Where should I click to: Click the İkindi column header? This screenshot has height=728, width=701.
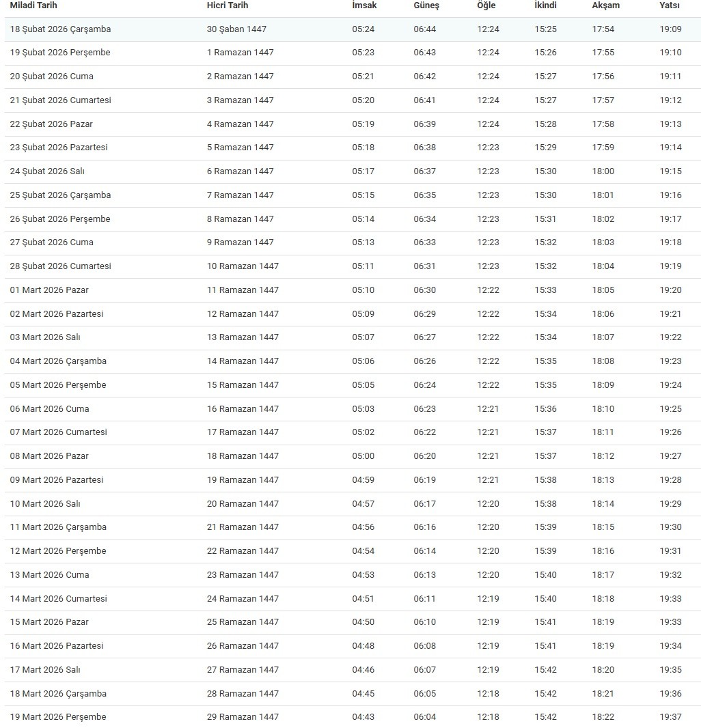coord(545,5)
